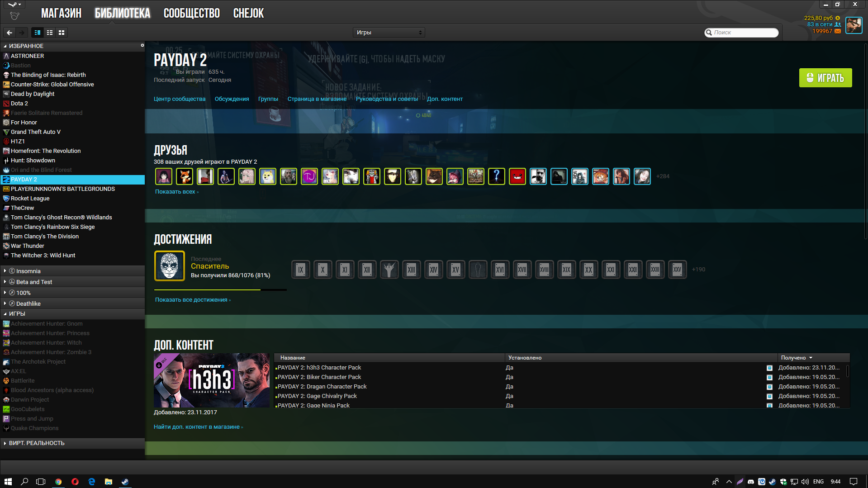Open the Игры filter dropdown
The width and height of the screenshot is (868, 488).
coord(389,33)
